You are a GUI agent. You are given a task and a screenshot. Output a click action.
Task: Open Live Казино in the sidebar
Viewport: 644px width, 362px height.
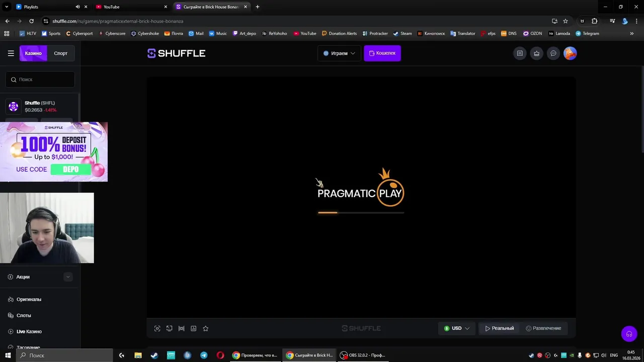[29, 331]
